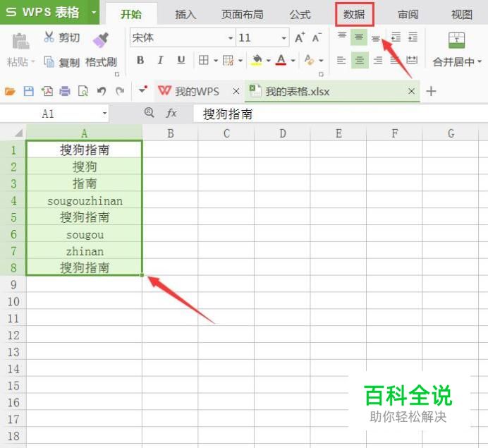
Task: Select column B header
Action: click(170, 133)
